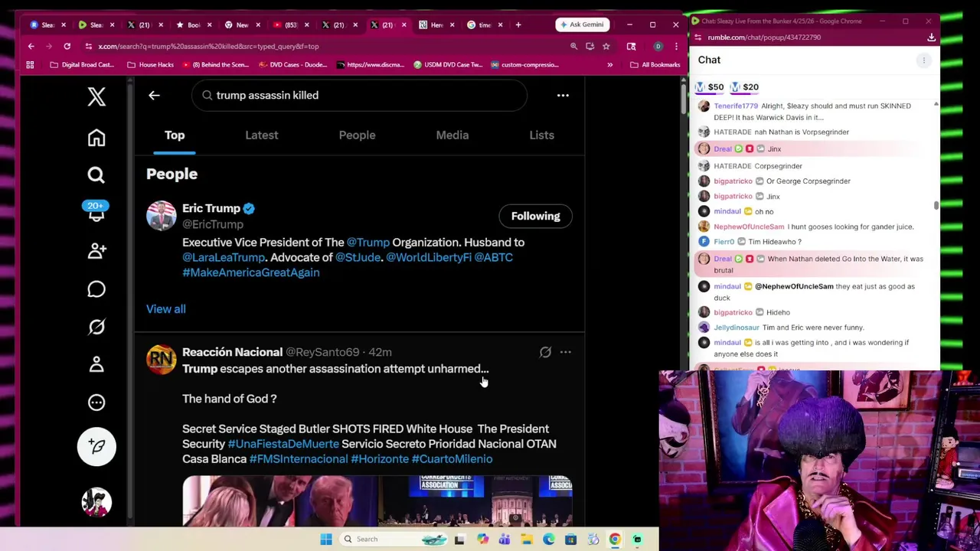This screenshot has width=980, height=551.
Task: Open All Bookmarks folder
Action: (655, 64)
